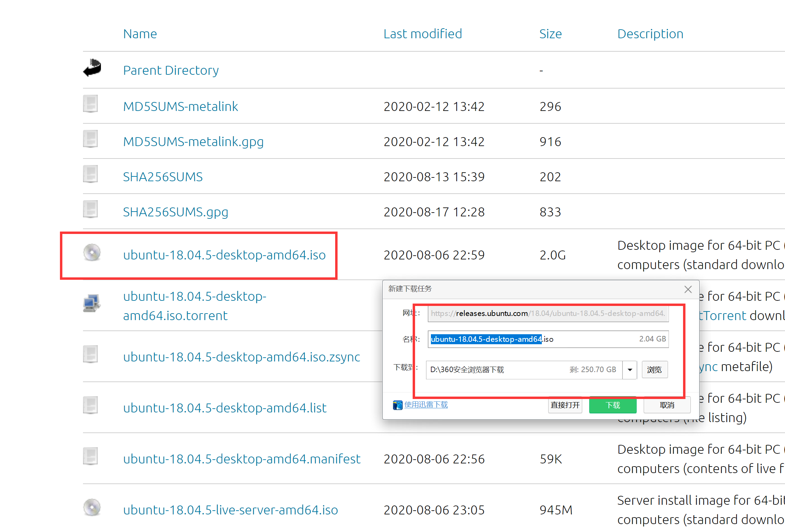Click the green 下载 button to start downloading

612,405
